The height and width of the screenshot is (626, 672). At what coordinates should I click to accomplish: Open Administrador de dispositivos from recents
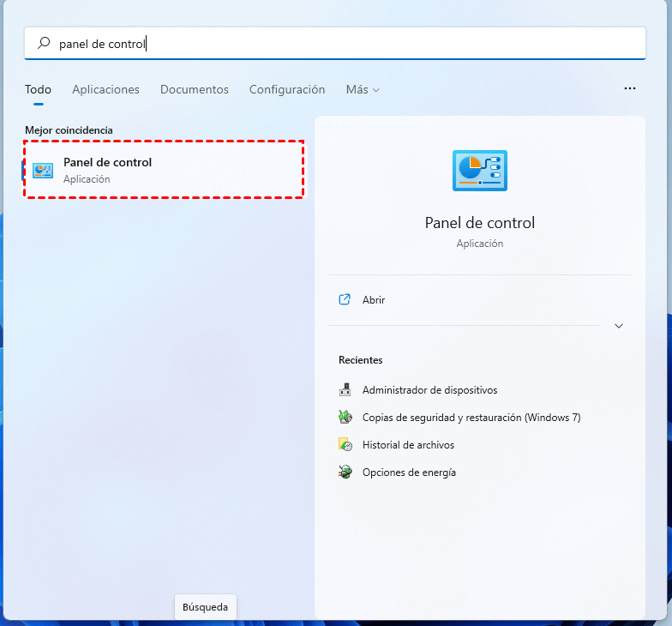(430, 389)
